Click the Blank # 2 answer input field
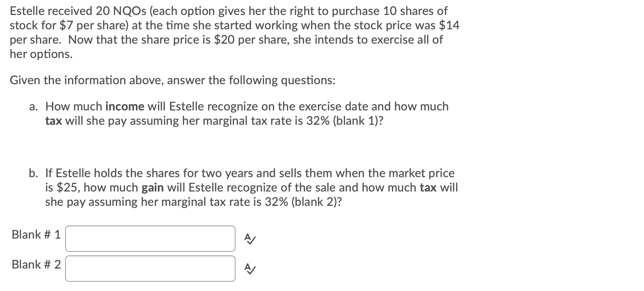Image resolution: width=644 pixels, height=291 pixels. pyautogui.click(x=150, y=269)
